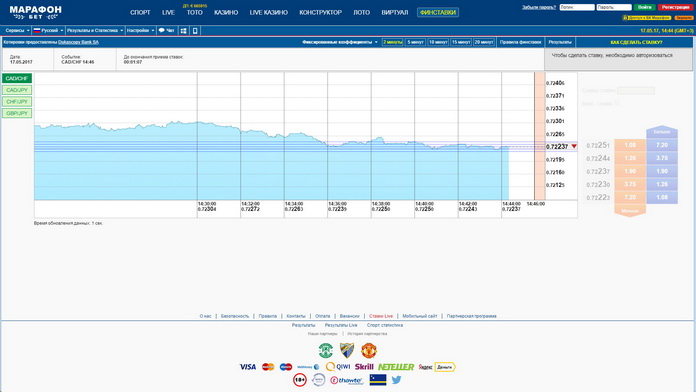Click the MasterCard payment logo

(x=268, y=367)
